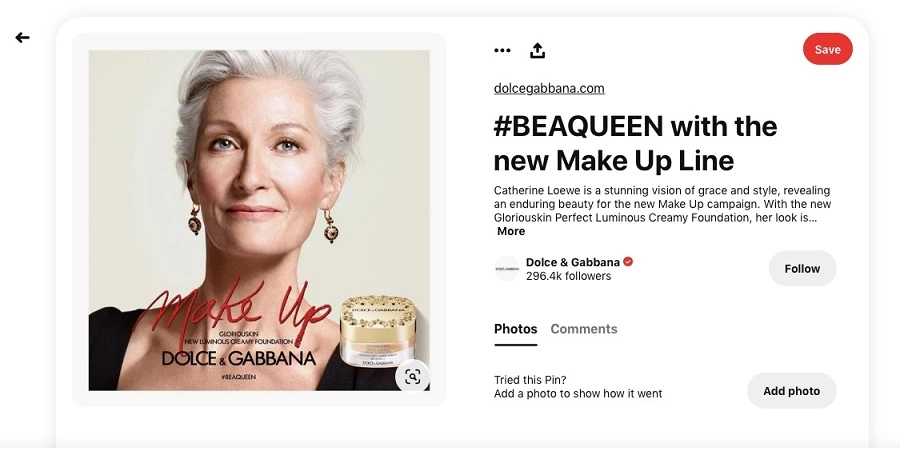
Task: Switch to the Photos tab
Action: pos(515,329)
